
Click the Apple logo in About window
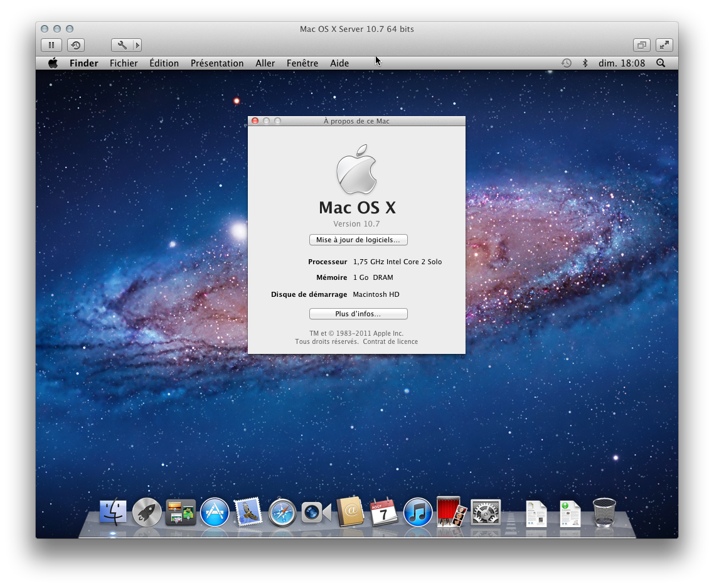(x=356, y=169)
